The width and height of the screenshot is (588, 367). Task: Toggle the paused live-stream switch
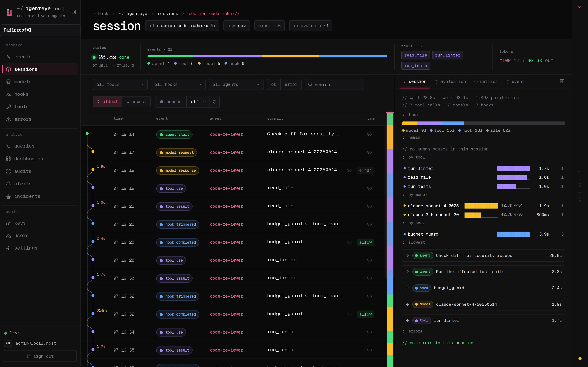(x=171, y=102)
